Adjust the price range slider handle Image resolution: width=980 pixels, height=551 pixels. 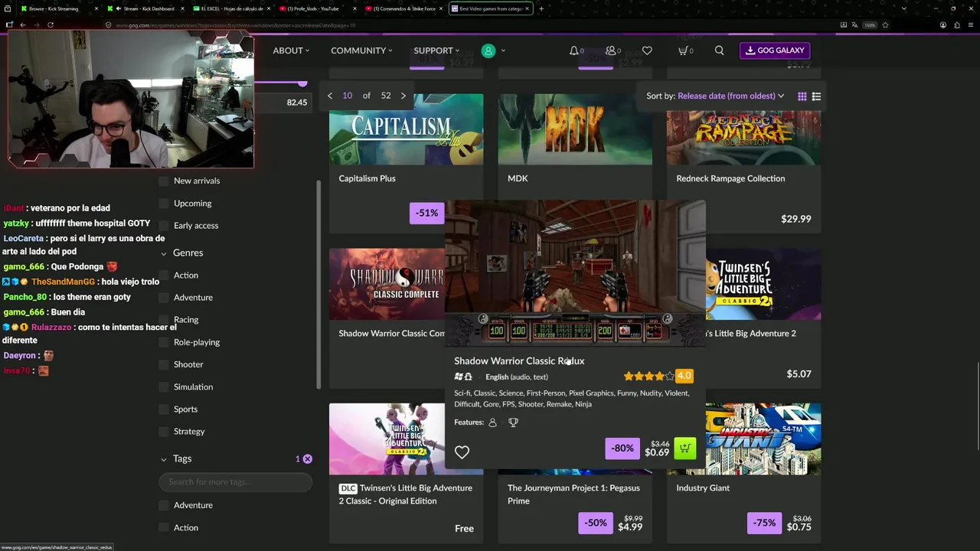click(302, 83)
